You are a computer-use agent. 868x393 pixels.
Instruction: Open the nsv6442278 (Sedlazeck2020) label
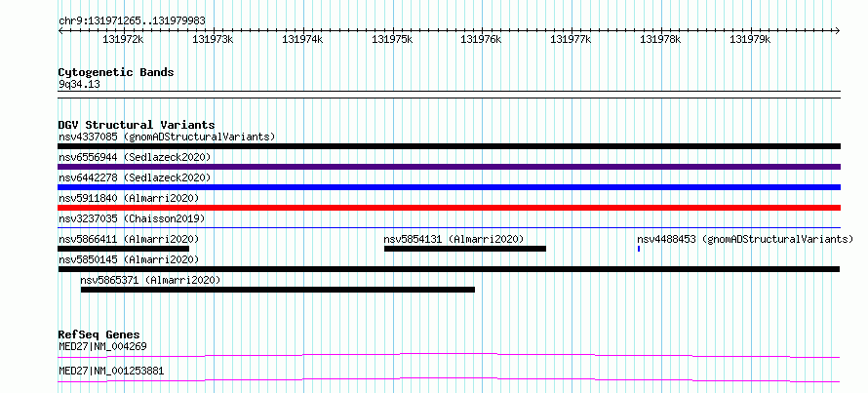[x=135, y=177]
